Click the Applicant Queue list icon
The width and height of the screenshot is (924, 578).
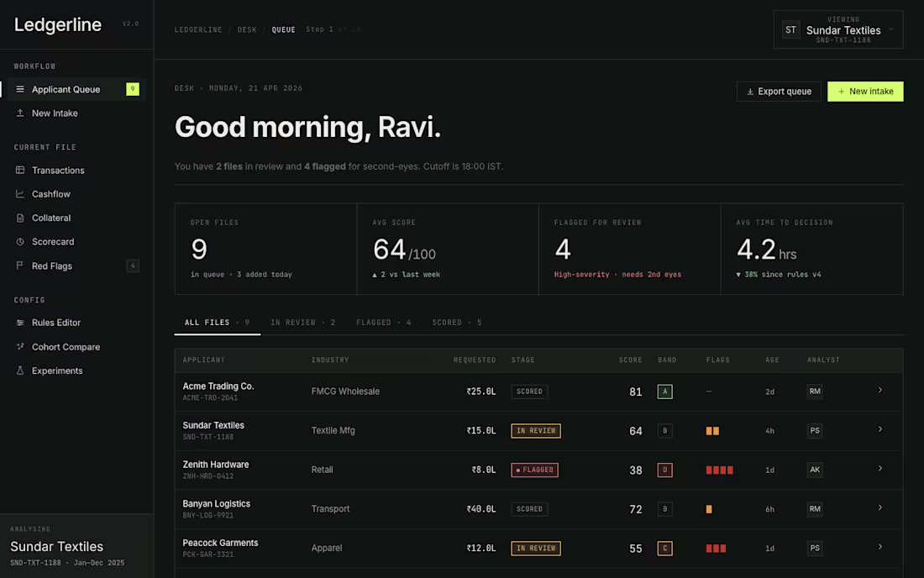20,90
